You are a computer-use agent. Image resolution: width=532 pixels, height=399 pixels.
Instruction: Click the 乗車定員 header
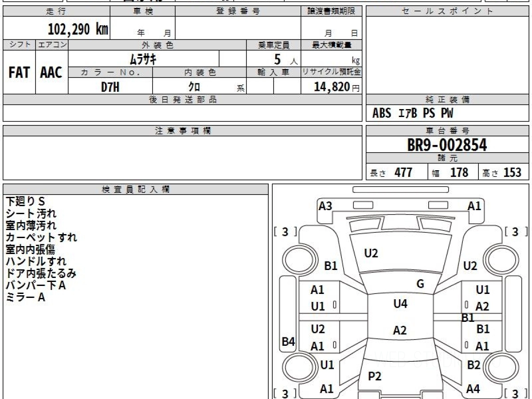click(274, 45)
